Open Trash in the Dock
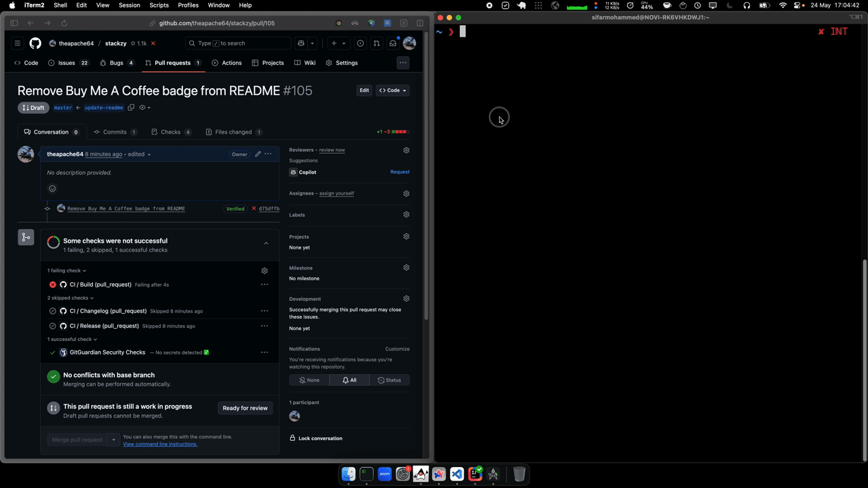This screenshot has height=488, width=868. 519,474
